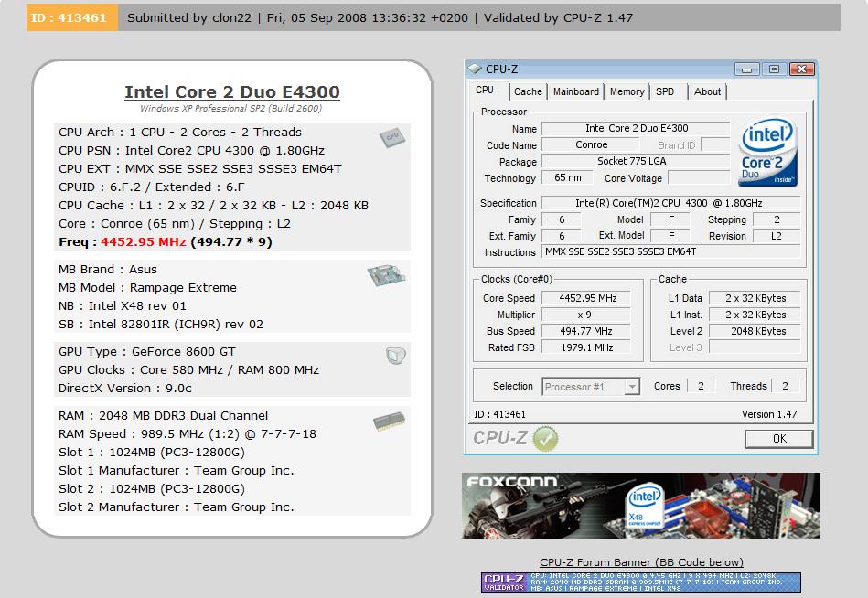Minimize the CPU-Z window
868x598 pixels.
(x=746, y=69)
